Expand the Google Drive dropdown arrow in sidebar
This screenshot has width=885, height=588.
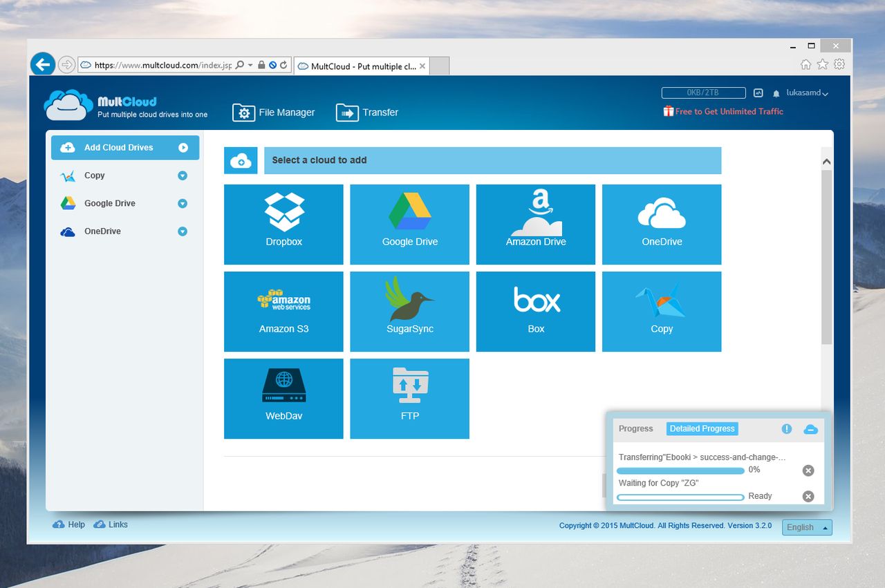(183, 203)
